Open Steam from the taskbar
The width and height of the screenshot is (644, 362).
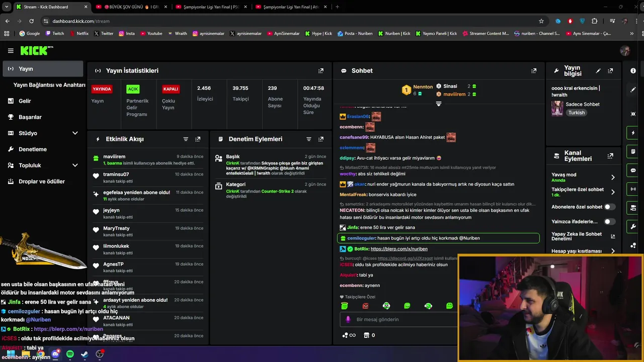pyautogui.click(x=85, y=354)
